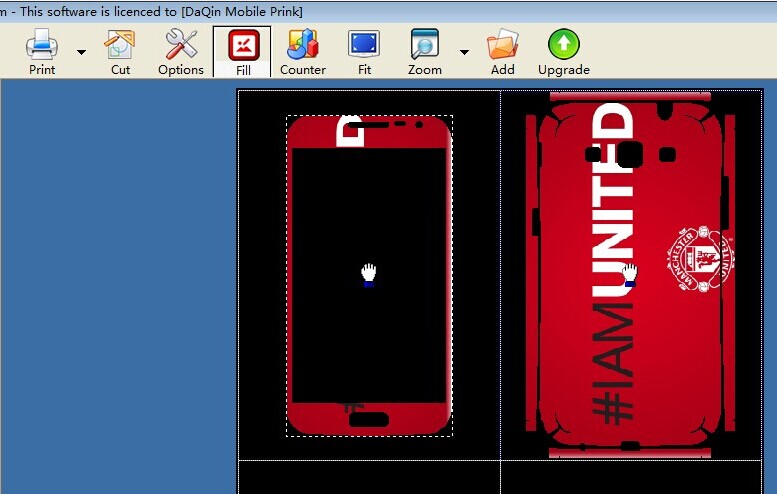Open the Print dropdown arrow
Image resolution: width=777 pixels, height=494 pixels.
click(x=81, y=52)
